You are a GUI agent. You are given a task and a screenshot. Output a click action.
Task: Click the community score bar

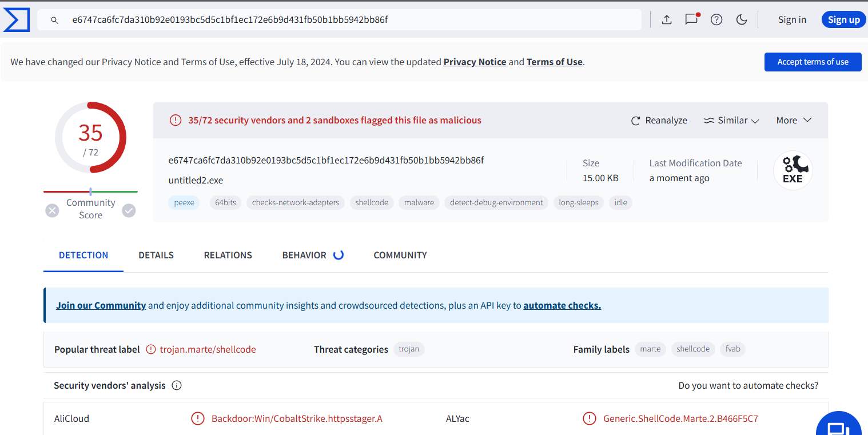90,191
